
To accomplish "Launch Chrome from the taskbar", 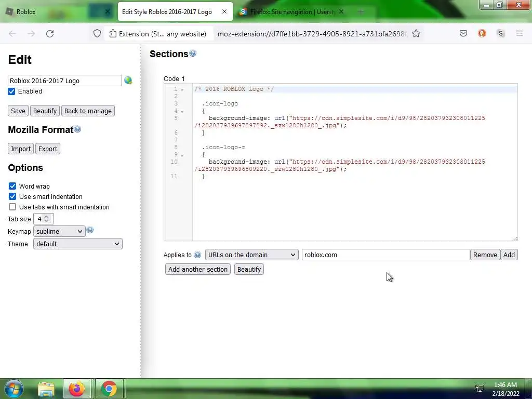I will pos(109,389).
